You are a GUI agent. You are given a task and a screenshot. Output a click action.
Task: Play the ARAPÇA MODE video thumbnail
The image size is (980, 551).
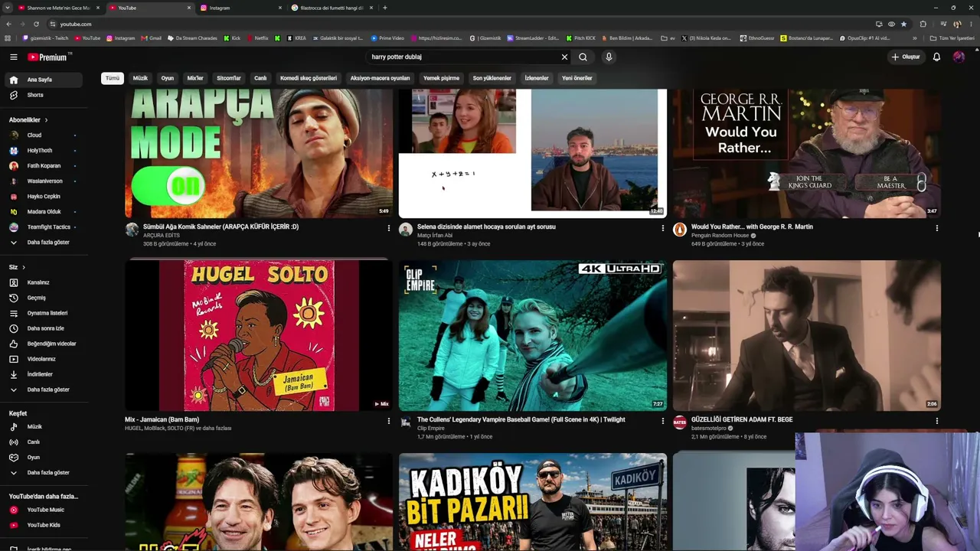click(259, 153)
